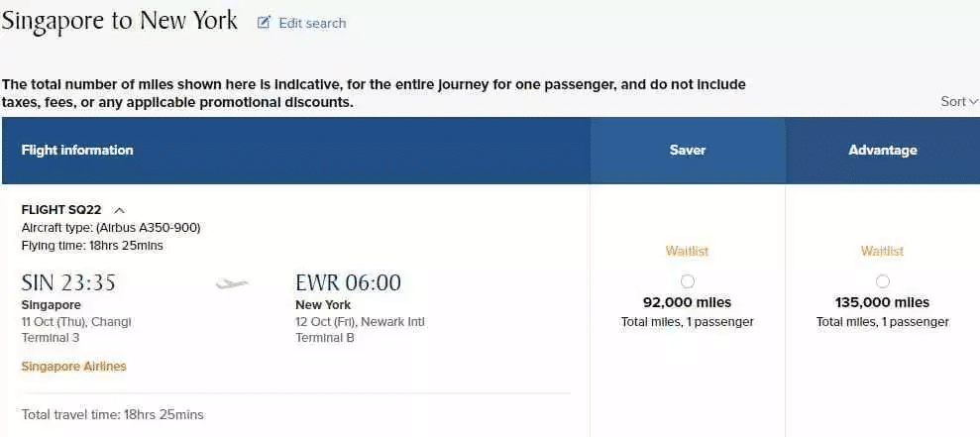Click the Saver column header
Screen dimensions: 980x437
[688, 151]
